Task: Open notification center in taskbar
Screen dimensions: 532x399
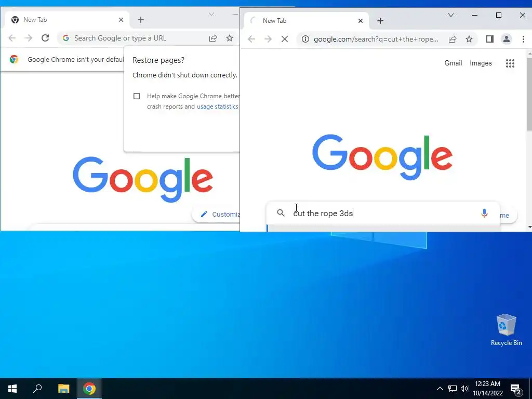Action: click(516, 389)
